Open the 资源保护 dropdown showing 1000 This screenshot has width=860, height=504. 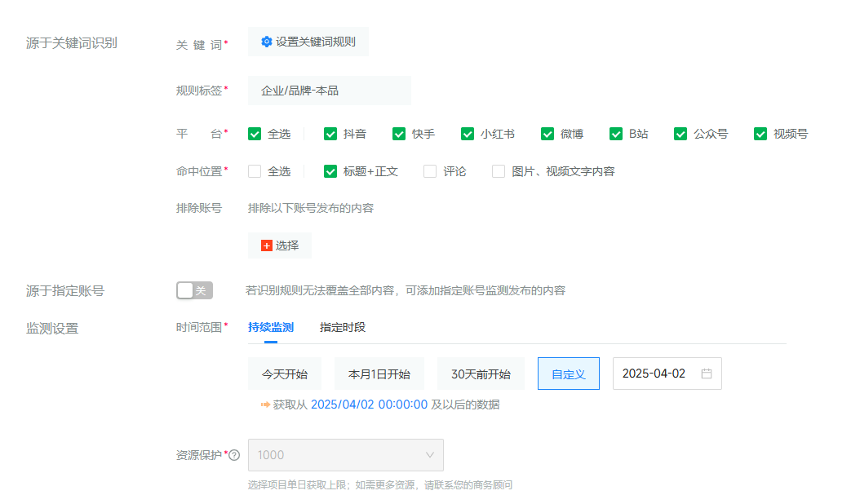pos(345,455)
